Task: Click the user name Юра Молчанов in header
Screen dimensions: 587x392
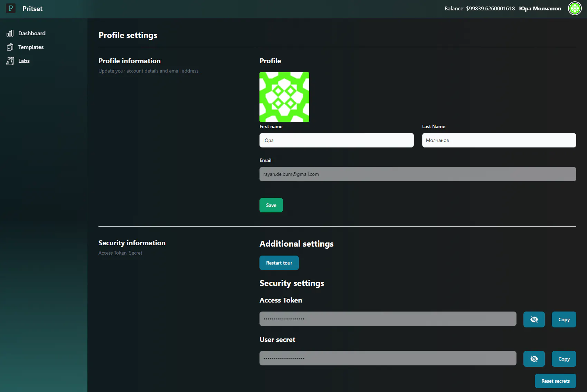Action: click(540, 8)
